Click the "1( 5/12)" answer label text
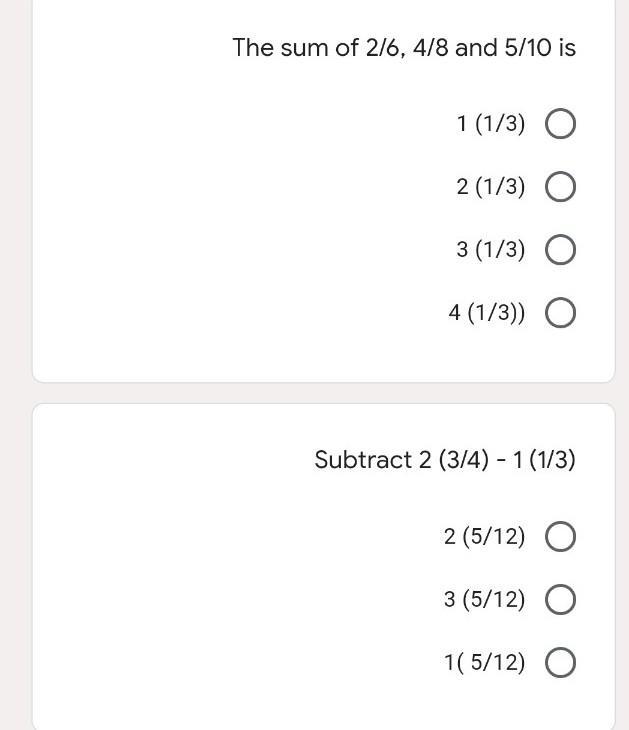This screenshot has width=629, height=730. 485,662
